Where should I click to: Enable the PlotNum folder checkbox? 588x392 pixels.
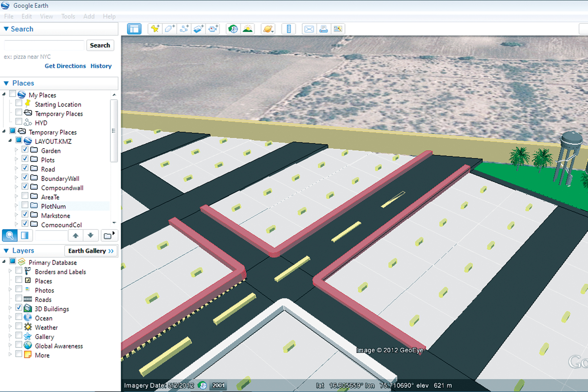pos(25,205)
